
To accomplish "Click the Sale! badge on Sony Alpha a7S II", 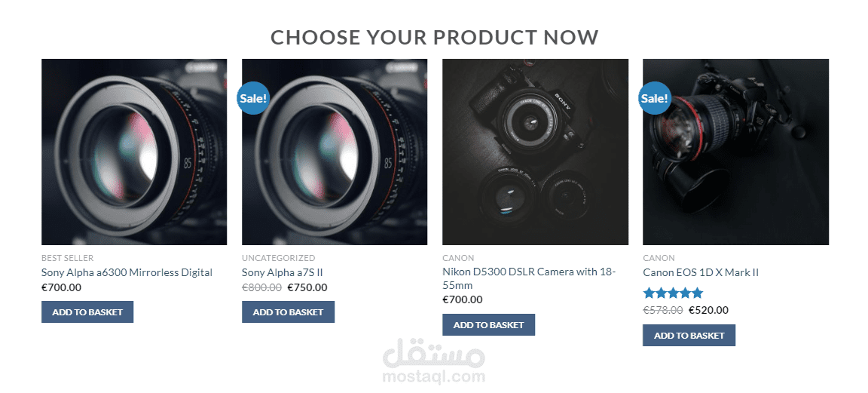I will tap(253, 98).
